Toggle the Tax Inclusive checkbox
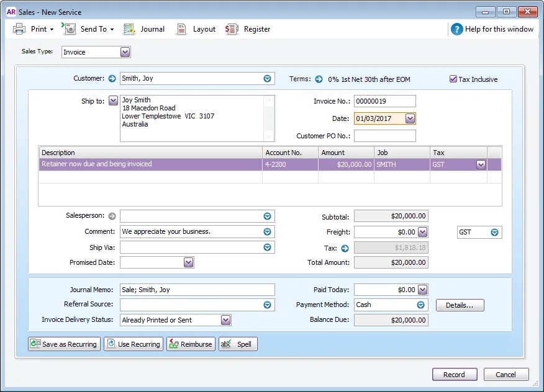 [453, 79]
